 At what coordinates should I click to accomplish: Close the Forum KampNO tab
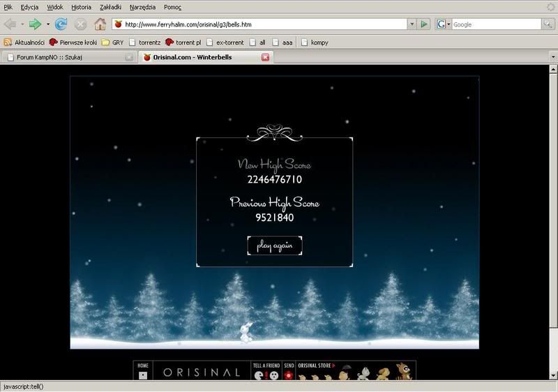coord(129,57)
